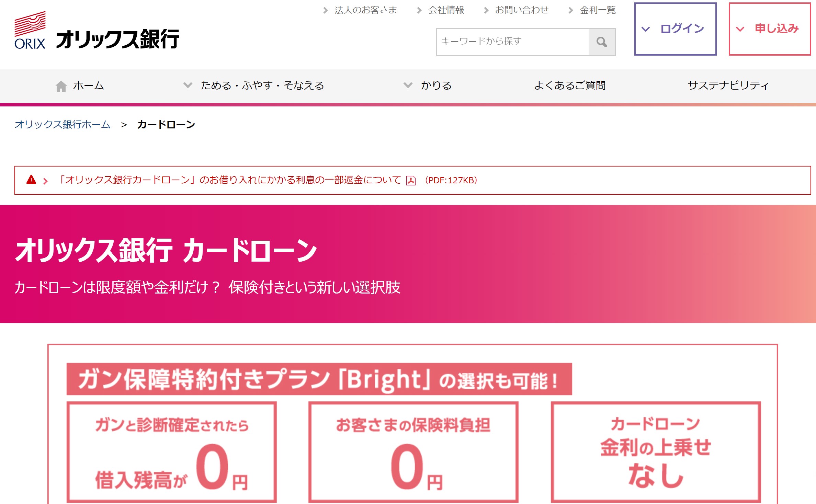
Task: Click the ORIX Bank logo
Action: 97,31
